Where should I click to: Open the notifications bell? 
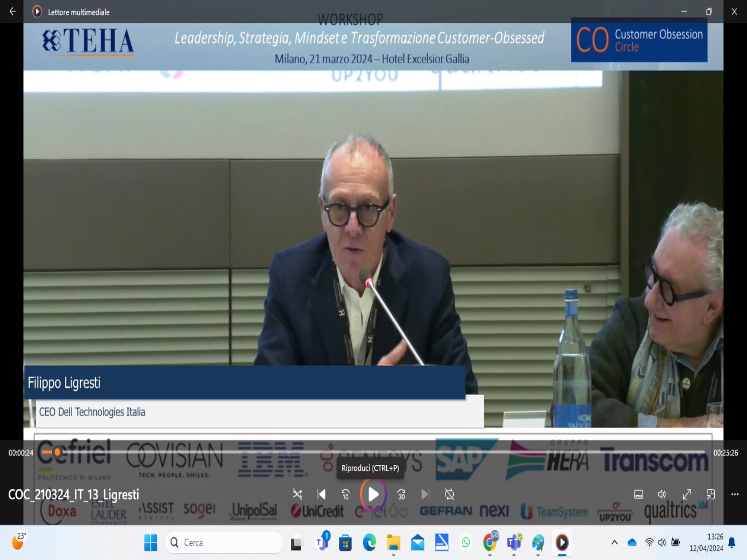coord(732,542)
